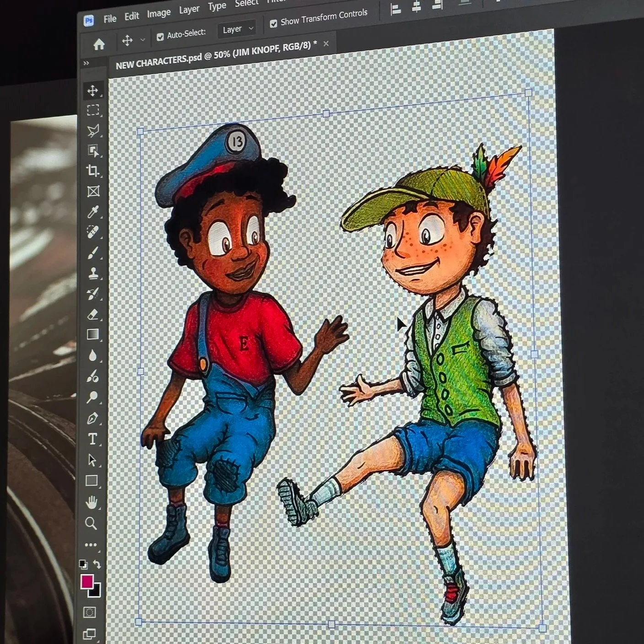Select the Brush tool
This screenshot has width=644, height=644.
93,253
